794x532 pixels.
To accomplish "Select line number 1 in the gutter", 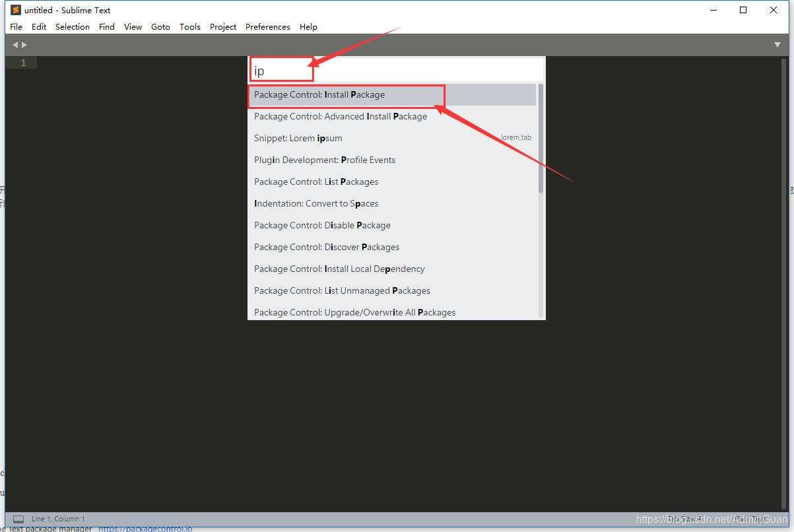I will pos(22,62).
